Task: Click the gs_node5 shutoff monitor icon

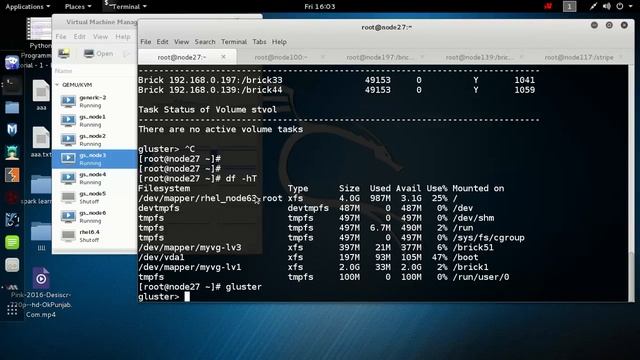Action: click(x=68, y=197)
